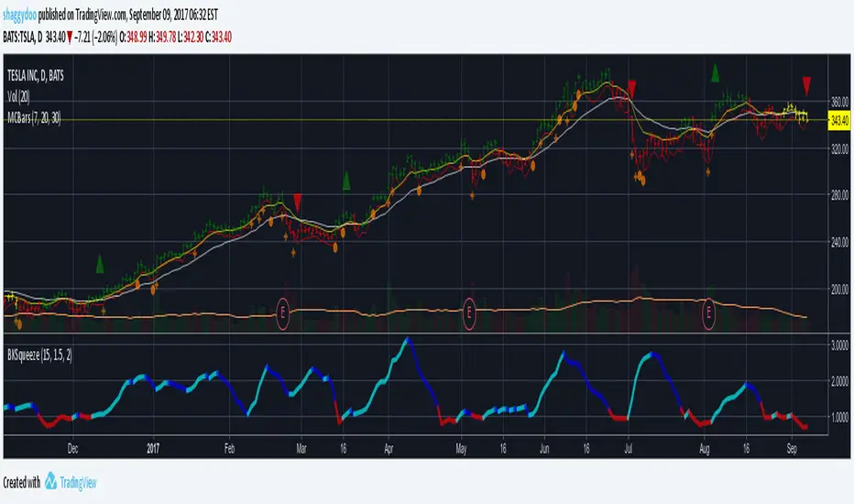Click the Mar date label on time axis
This screenshot has width=854, height=504.
pos(301,449)
